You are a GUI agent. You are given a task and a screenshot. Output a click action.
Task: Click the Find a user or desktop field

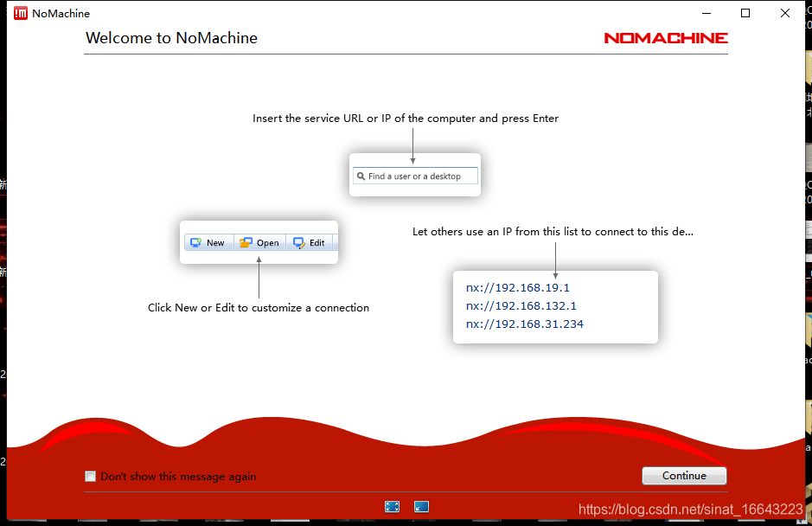(x=415, y=176)
